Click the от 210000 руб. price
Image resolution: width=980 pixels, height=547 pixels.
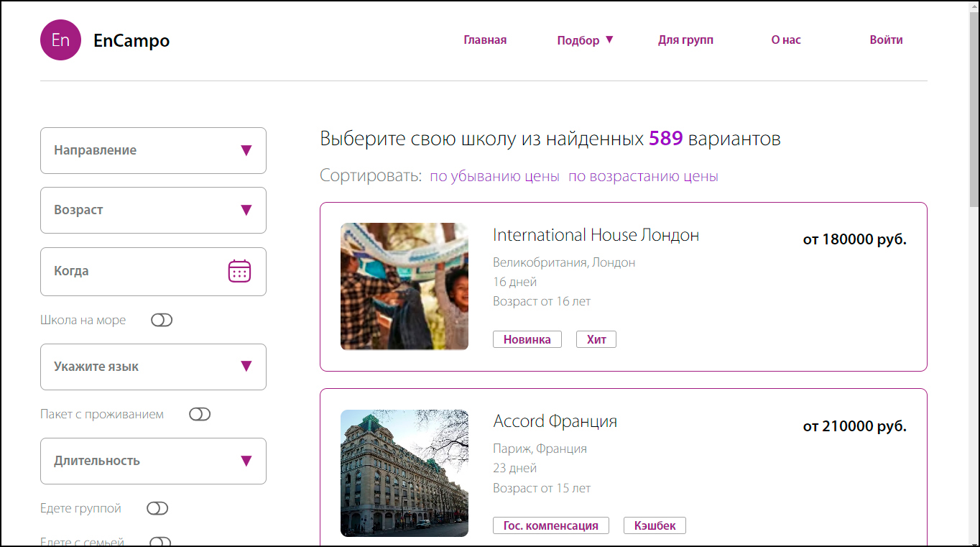tap(854, 426)
